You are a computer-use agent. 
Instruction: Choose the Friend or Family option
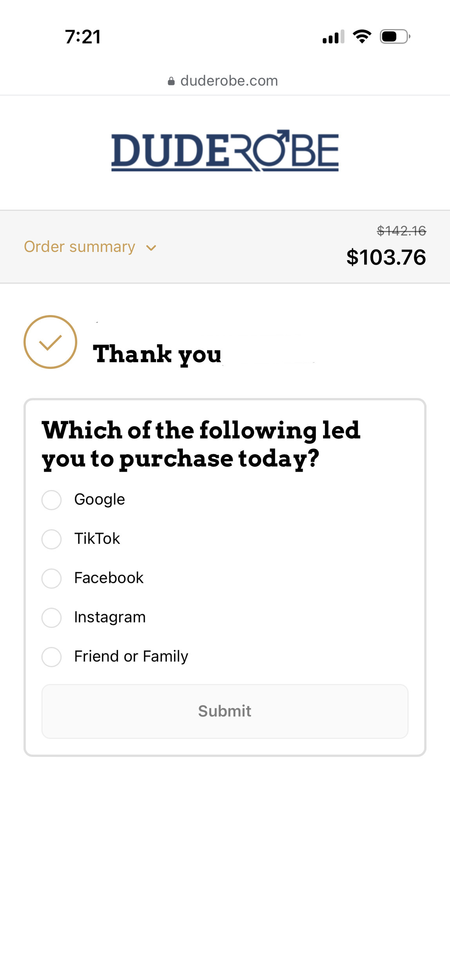(x=52, y=657)
